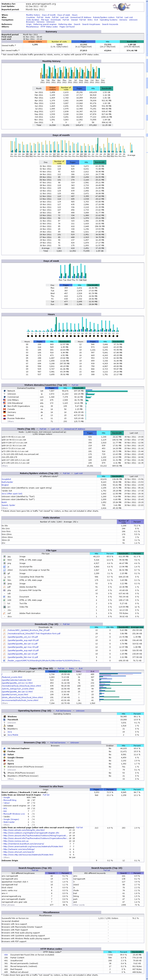Screen dimensions: 148x980
Task: Open the Googlebot robot link
Action: 6,479
